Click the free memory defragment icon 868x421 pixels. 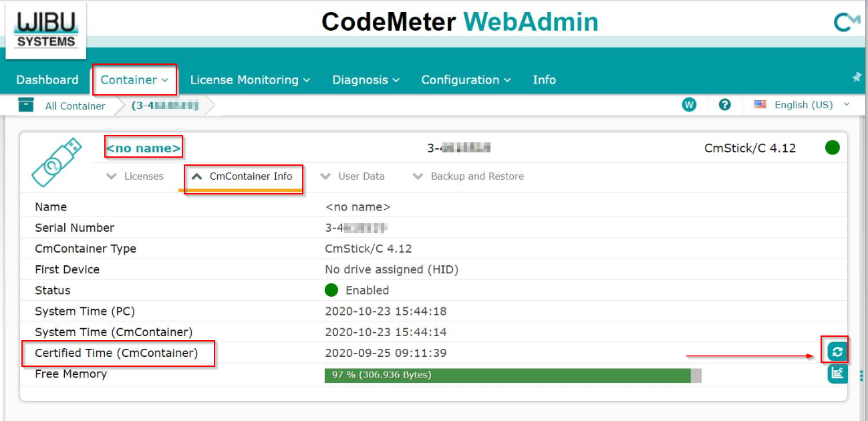(x=837, y=374)
